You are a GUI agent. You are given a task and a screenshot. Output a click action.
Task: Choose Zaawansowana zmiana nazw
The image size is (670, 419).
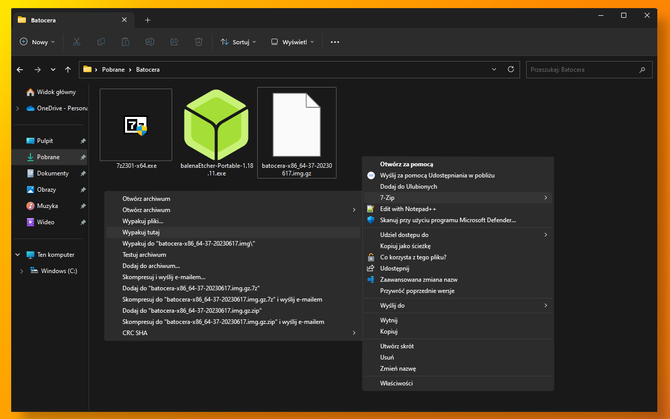click(x=458, y=280)
